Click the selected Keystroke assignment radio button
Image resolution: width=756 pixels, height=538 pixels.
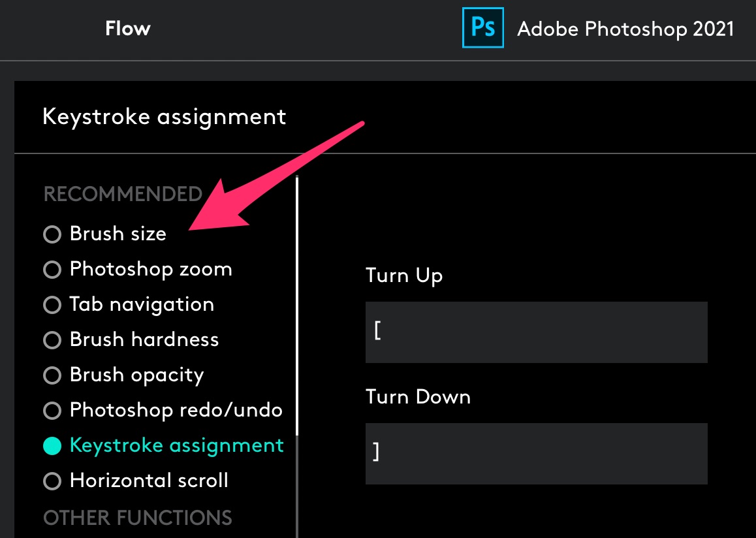(52, 446)
